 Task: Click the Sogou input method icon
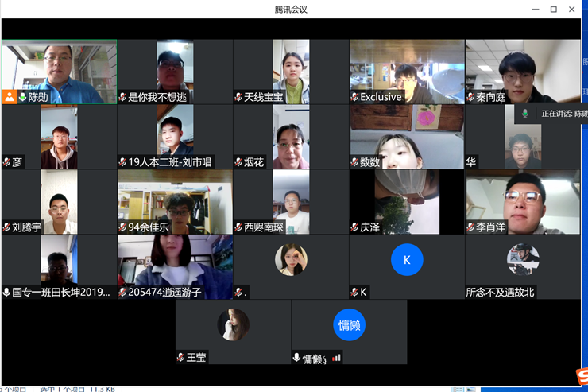click(x=581, y=375)
